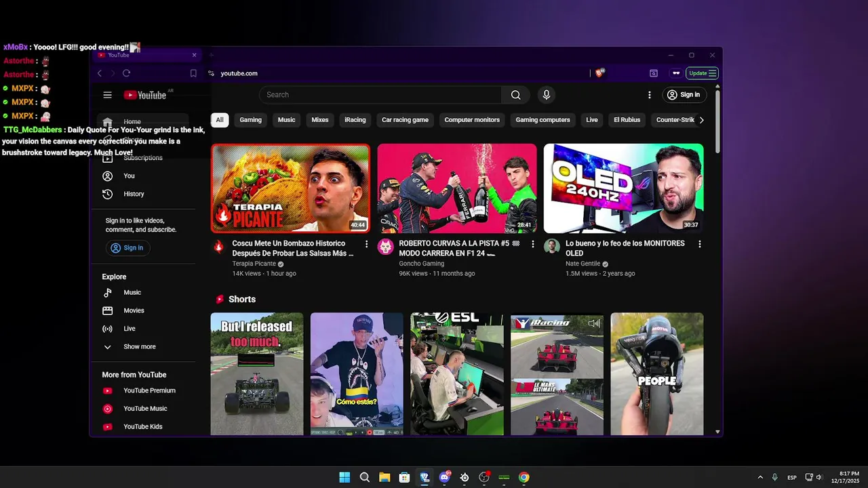Viewport: 868px width, 488px height.
Task: Open options for the Coscu video
Action: point(366,244)
